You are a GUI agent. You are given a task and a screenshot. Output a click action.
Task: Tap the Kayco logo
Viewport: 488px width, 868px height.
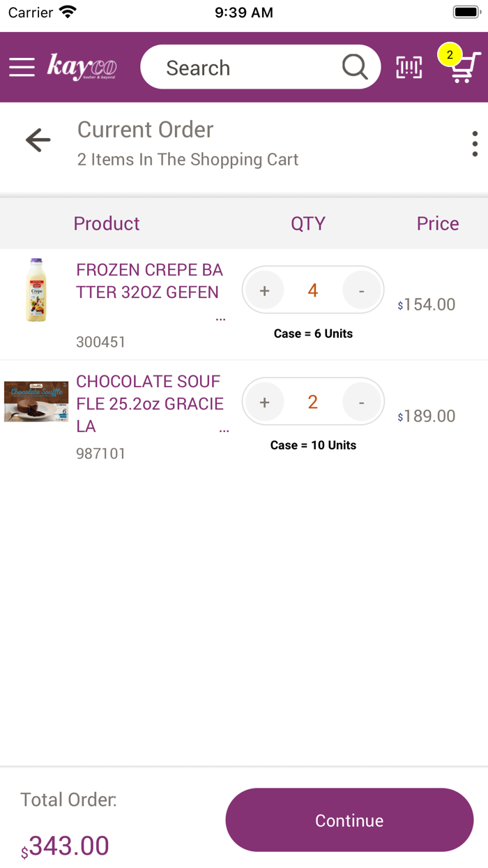(82, 67)
